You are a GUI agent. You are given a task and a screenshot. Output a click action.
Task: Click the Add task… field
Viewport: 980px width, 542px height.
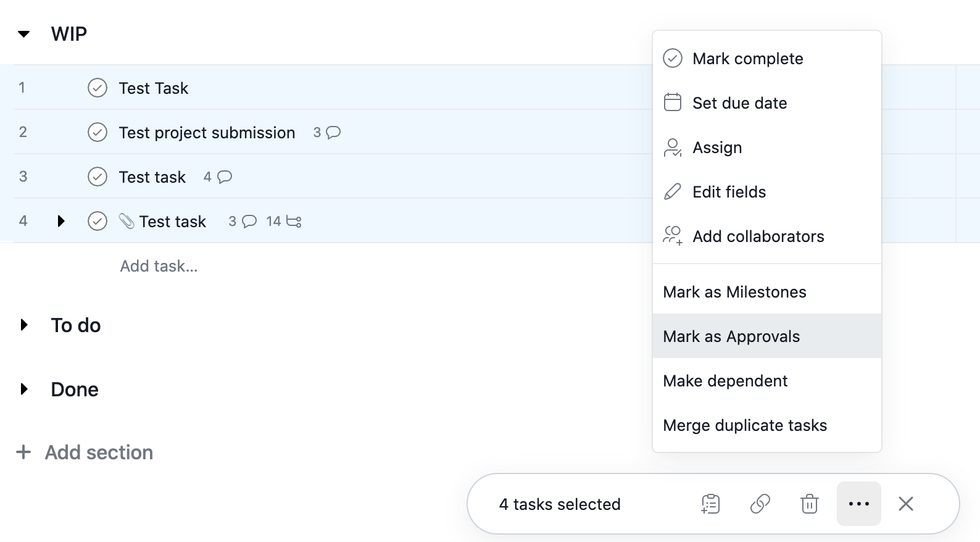[x=159, y=265]
